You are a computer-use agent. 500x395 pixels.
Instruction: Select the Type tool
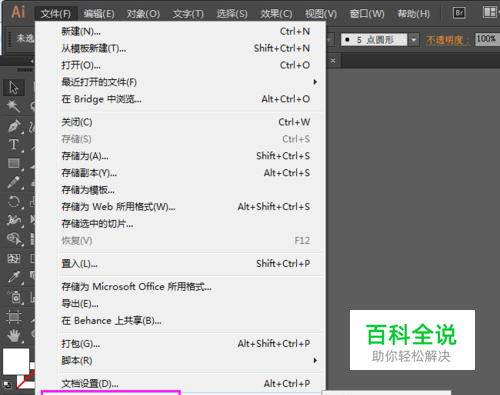click(x=14, y=144)
